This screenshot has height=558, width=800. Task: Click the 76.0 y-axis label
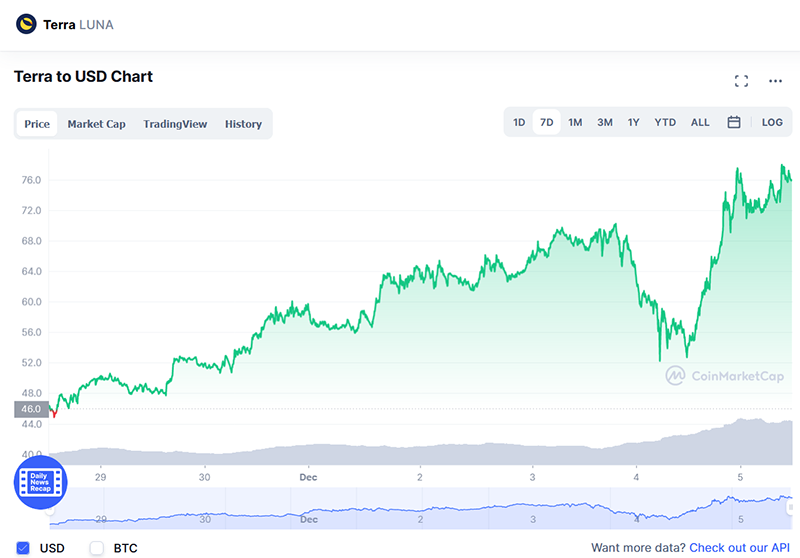click(x=31, y=180)
